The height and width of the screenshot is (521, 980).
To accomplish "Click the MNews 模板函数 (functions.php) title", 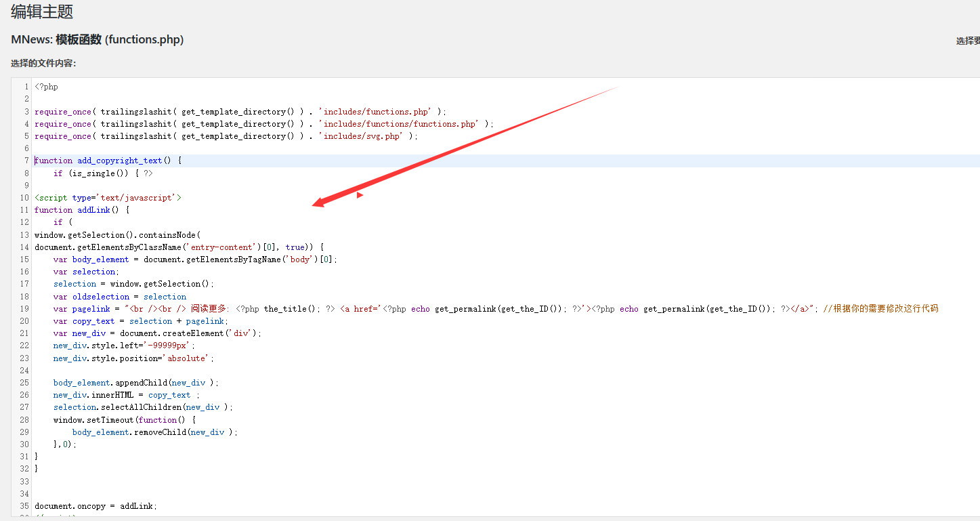I will [x=98, y=40].
